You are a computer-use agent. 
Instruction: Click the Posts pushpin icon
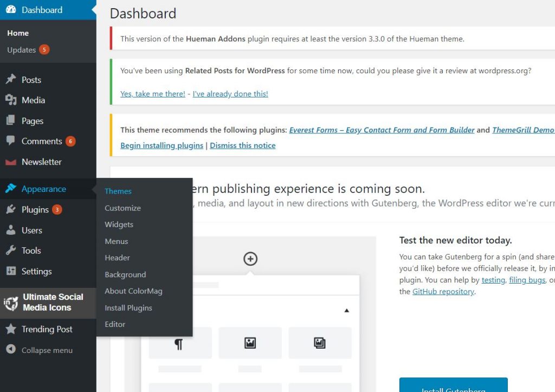[x=11, y=79]
